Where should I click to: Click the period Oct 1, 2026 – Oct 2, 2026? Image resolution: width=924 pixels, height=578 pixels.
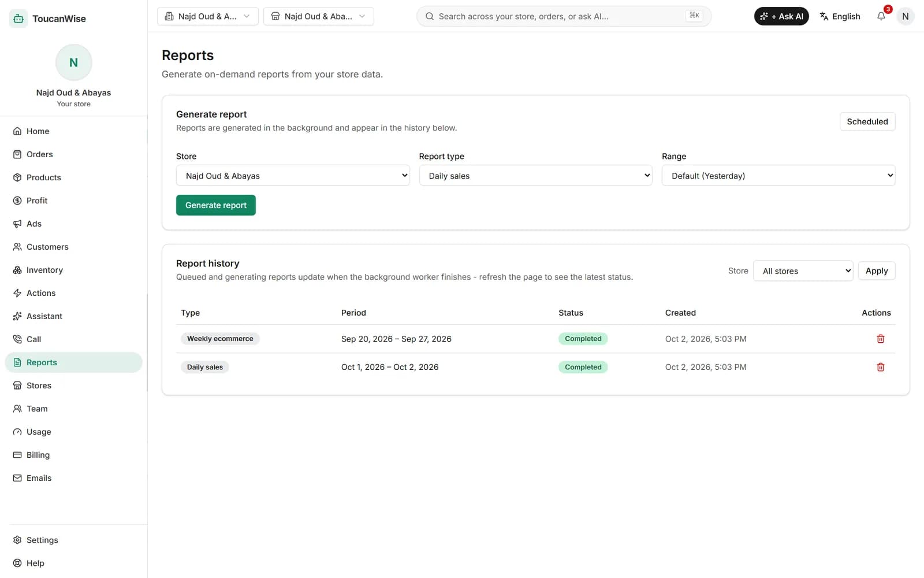pyautogui.click(x=390, y=367)
